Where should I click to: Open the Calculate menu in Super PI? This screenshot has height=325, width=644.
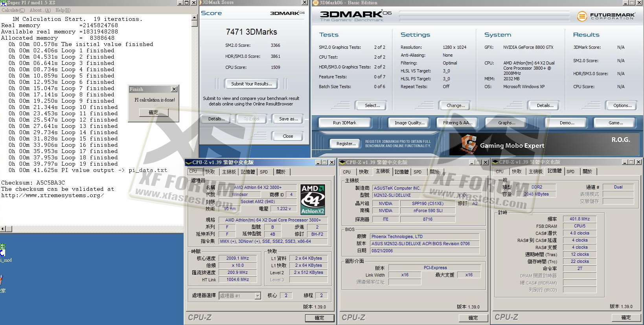point(13,10)
